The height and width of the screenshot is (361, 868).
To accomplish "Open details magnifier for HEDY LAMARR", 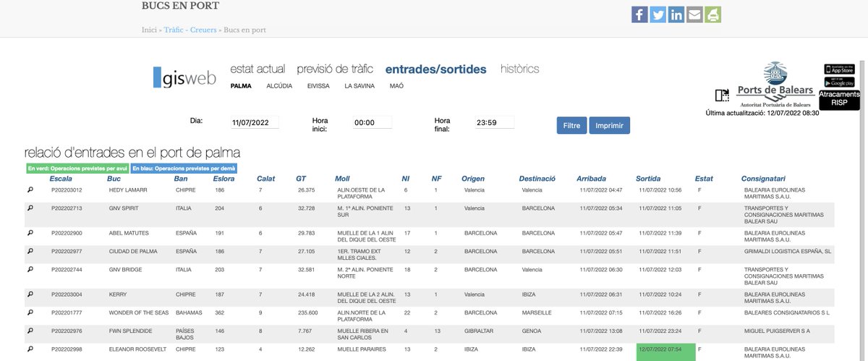I will [30, 190].
